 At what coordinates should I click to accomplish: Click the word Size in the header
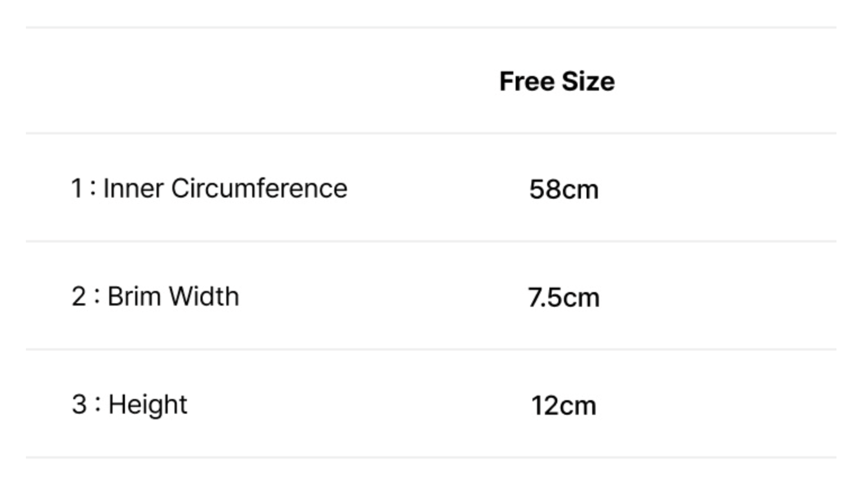(x=588, y=82)
